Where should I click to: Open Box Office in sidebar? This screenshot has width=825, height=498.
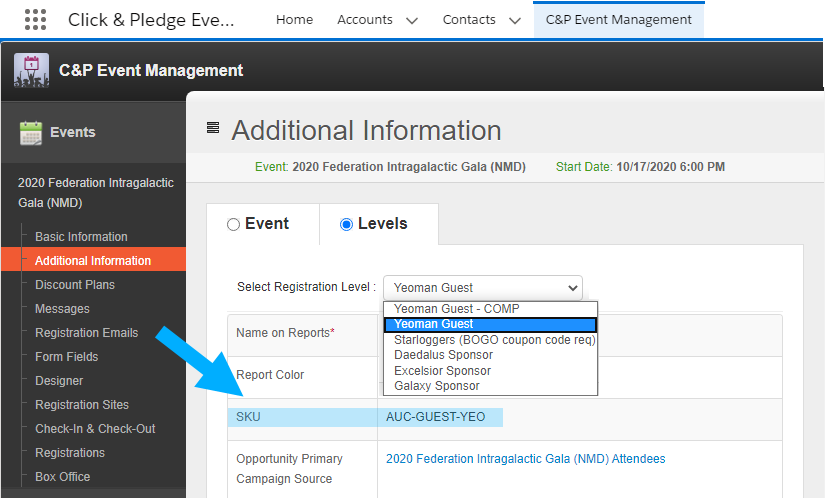click(62, 477)
